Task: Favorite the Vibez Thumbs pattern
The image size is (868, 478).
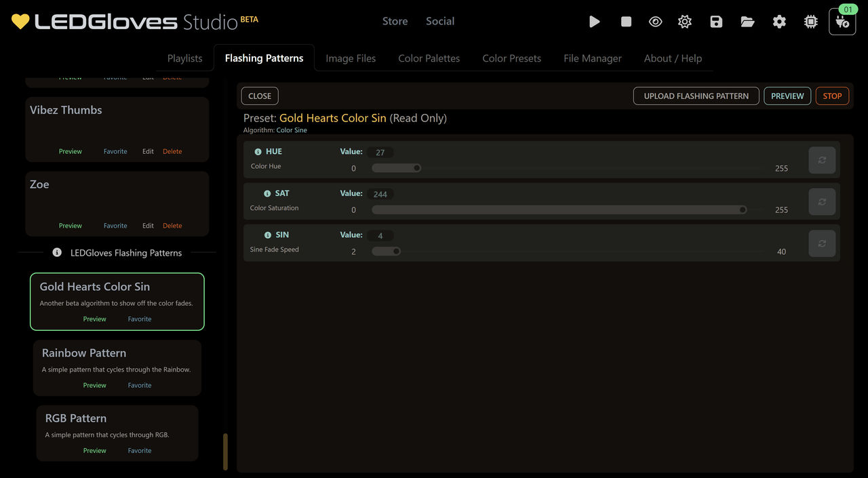Action: (x=115, y=151)
